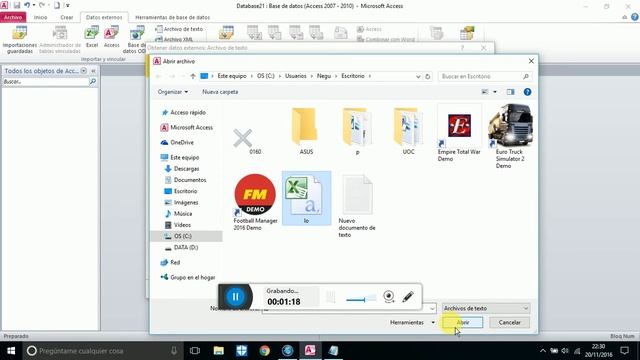Open the file dialog help icon
The height and width of the screenshot is (360, 640).
tap(527, 92)
